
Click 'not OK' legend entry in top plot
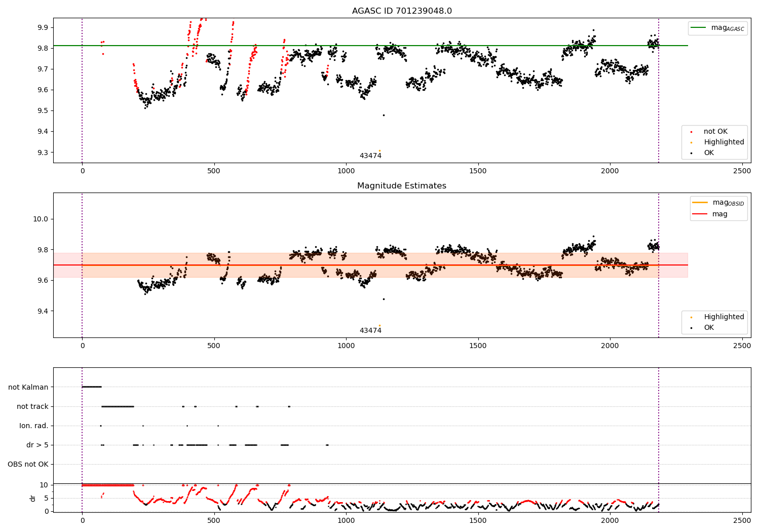715,132
